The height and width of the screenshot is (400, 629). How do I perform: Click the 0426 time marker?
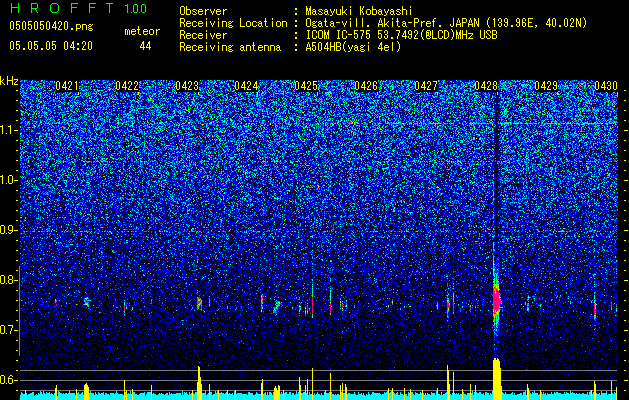tap(366, 86)
